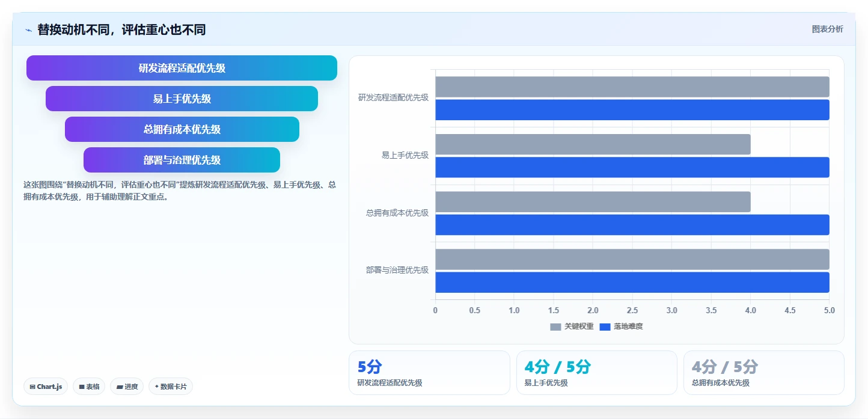Click the 数据卡片 tag chip
This screenshot has width=868, height=419.
coord(171,387)
